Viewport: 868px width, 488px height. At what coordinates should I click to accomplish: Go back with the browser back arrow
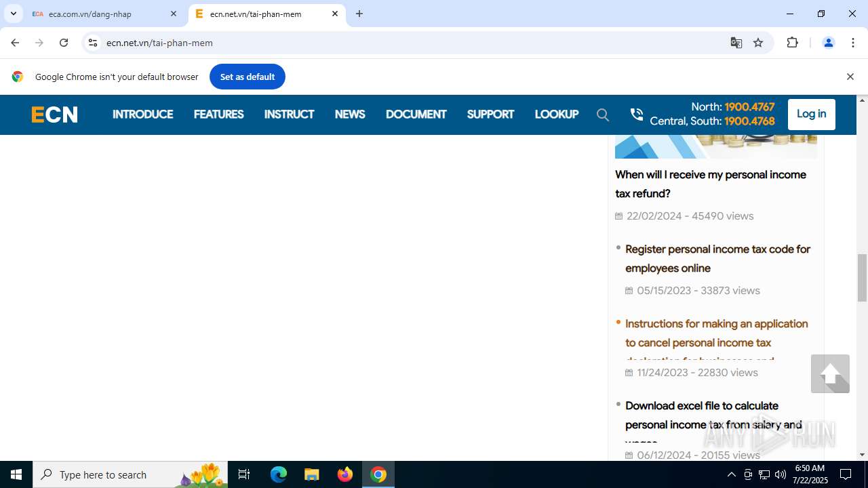click(15, 43)
